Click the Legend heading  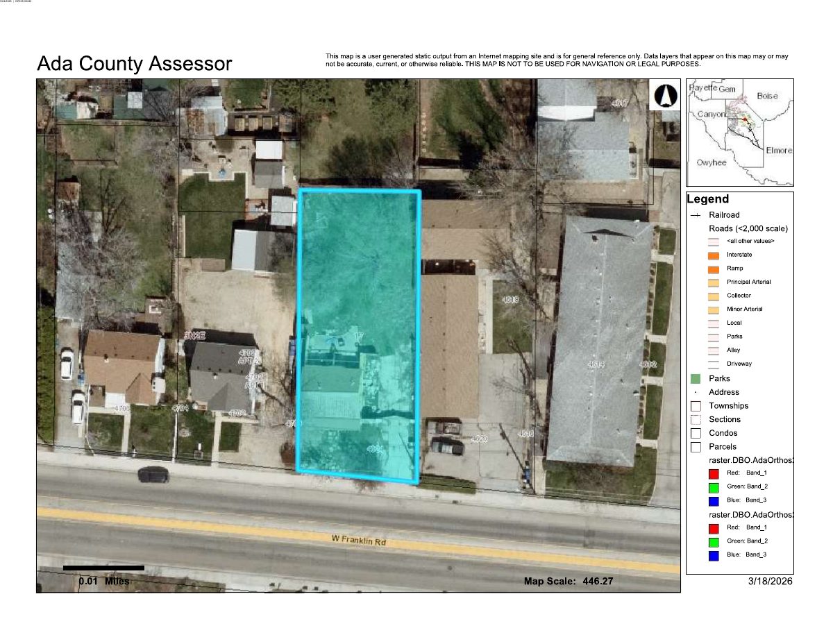pos(708,199)
